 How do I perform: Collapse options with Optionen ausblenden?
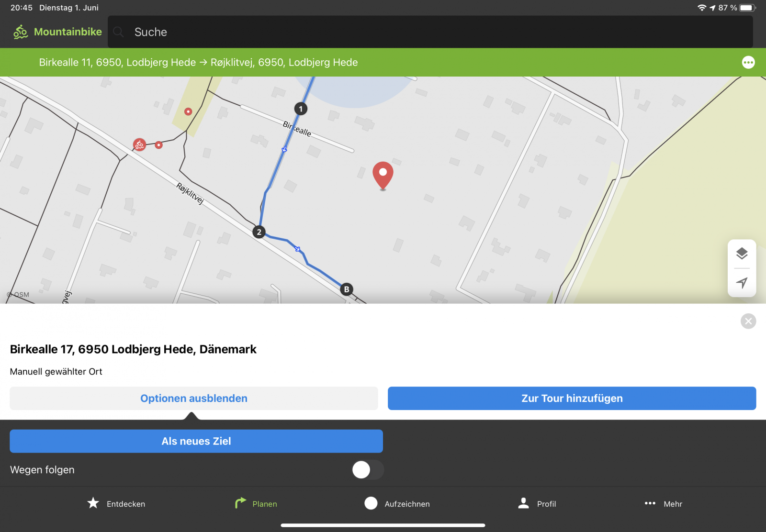coord(193,399)
